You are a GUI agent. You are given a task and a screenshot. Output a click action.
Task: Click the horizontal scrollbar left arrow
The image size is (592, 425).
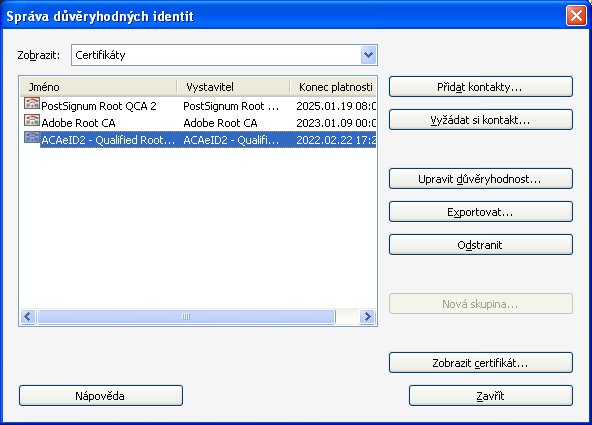[28, 316]
